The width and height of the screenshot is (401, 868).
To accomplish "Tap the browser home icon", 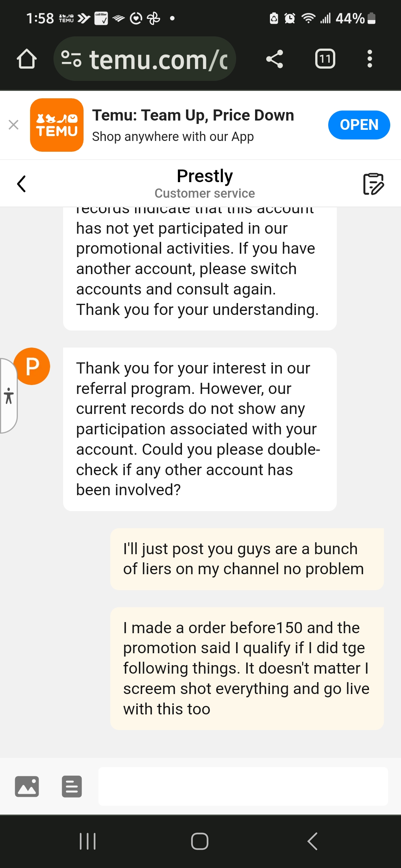I will point(27,59).
